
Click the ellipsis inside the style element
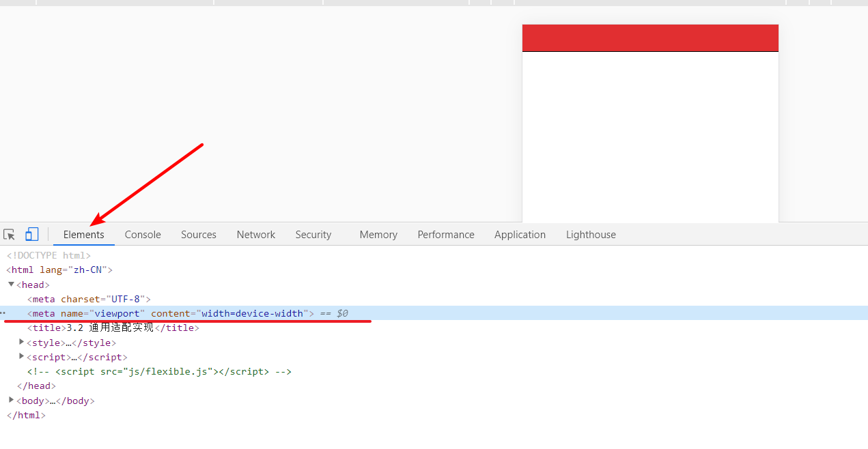[68, 343]
